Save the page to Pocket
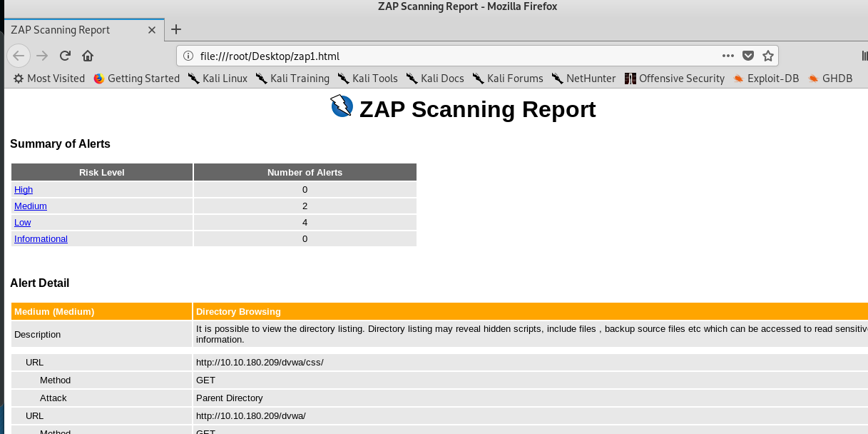 (x=748, y=56)
